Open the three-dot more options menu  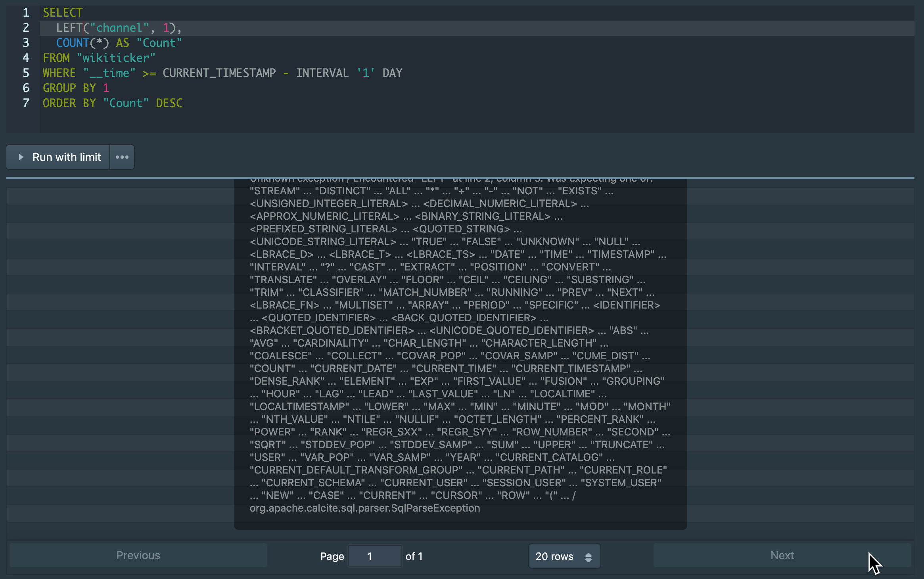122,157
